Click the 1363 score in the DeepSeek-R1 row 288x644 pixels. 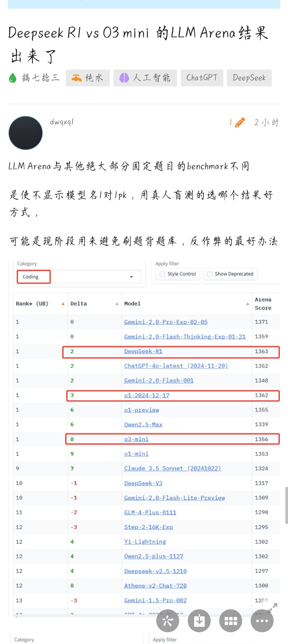[x=261, y=352]
